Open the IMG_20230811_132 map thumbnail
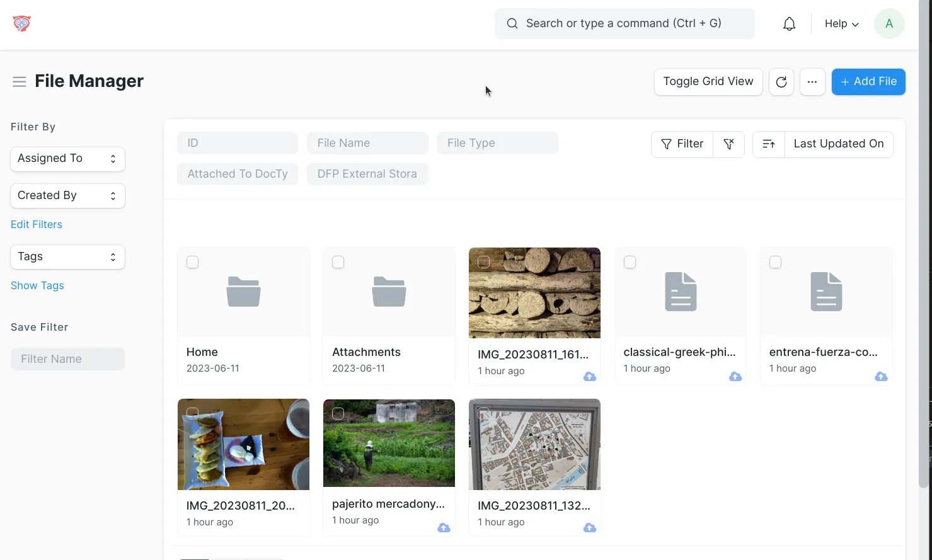Screen dimensions: 932x560 [534, 444]
